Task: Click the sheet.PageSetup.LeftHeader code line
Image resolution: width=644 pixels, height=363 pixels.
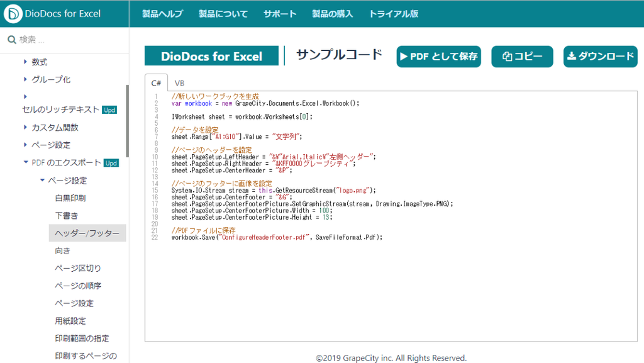Action: 274,157
